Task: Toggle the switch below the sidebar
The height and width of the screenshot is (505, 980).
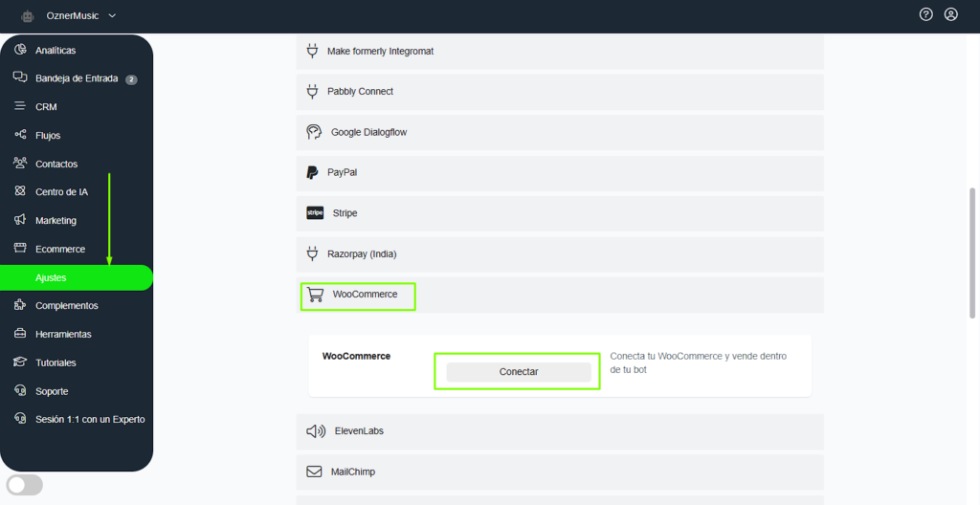Action: pos(25,485)
